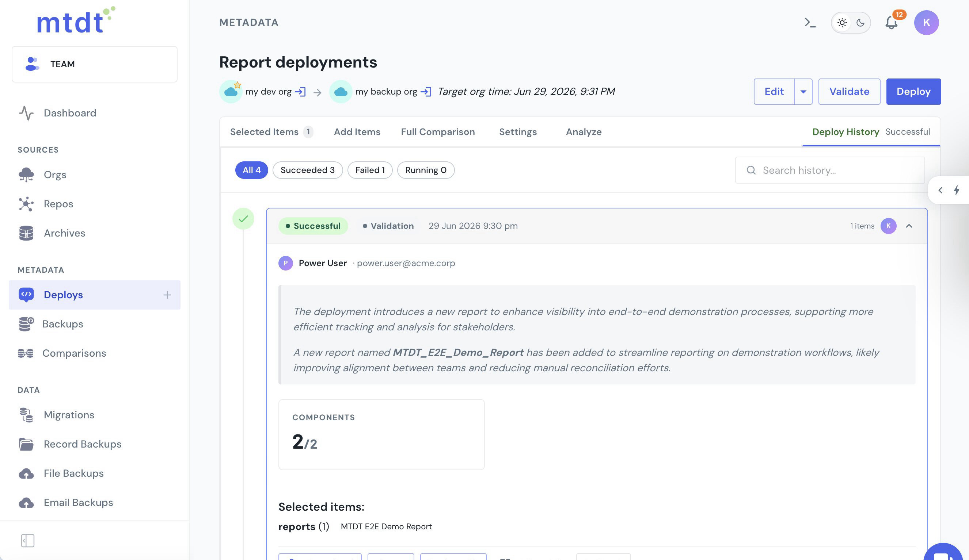Click K avatar on validation entry
Image resolution: width=969 pixels, height=560 pixels.
[888, 226]
